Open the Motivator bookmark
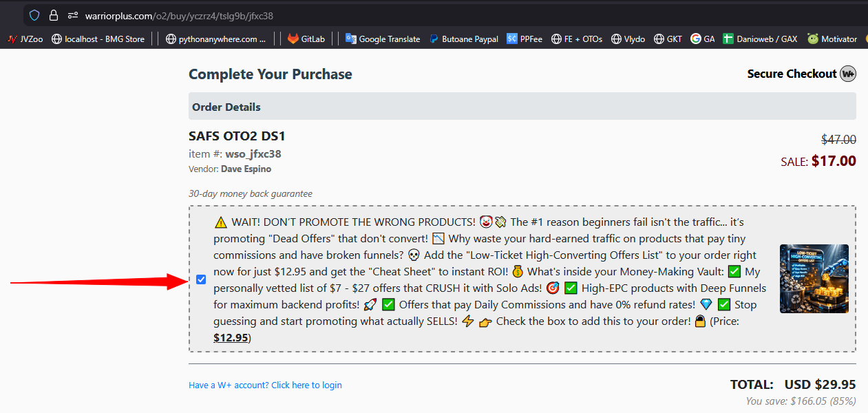This screenshot has height=413, width=868. tap(832, 39)
